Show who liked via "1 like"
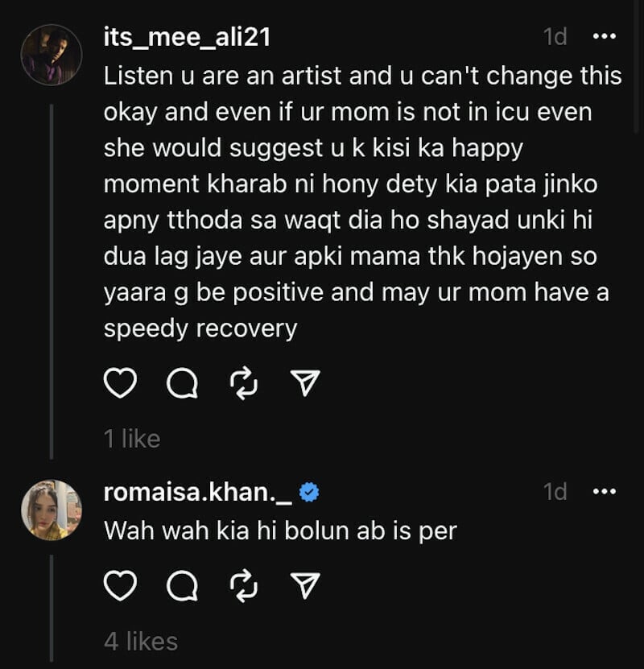 coord(132,439)
